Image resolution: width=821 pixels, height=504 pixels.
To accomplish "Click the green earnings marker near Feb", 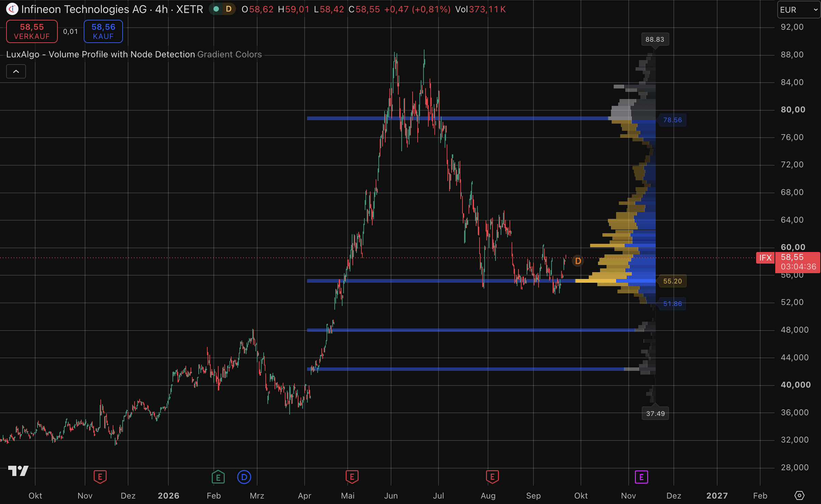I will (x=218, y=477).
